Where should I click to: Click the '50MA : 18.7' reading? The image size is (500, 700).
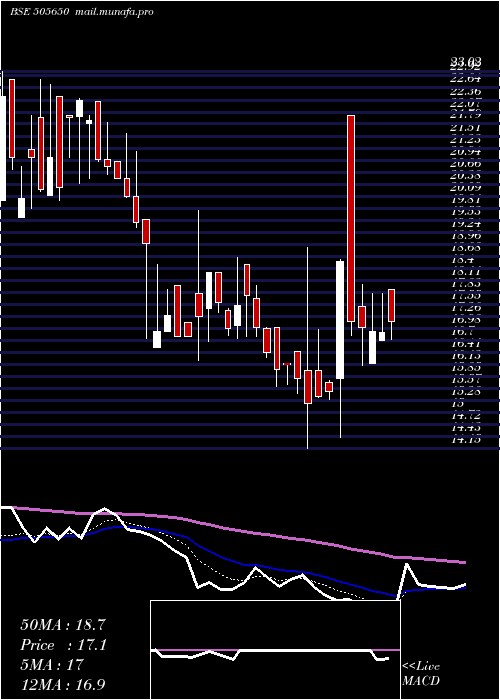[63, 625]
